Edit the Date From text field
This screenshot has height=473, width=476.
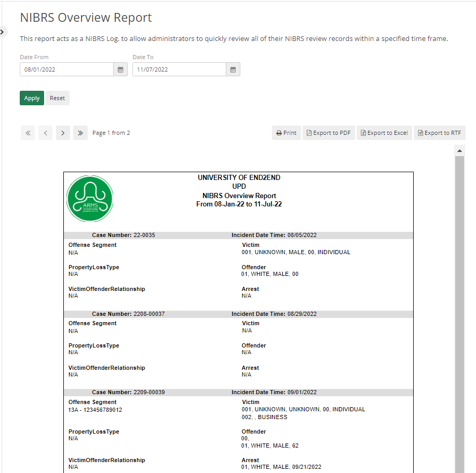(66, 69)
